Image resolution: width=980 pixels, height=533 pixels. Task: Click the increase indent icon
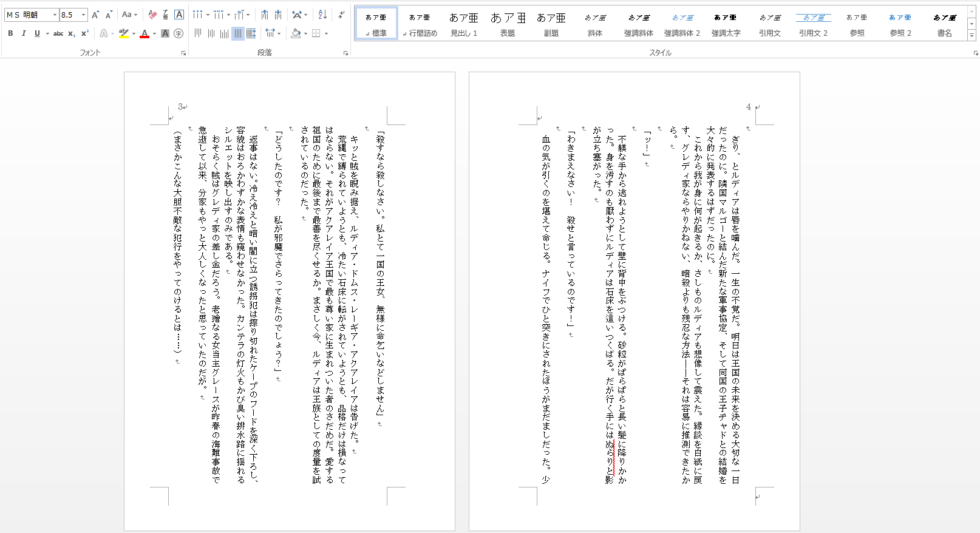click(278, 15)
